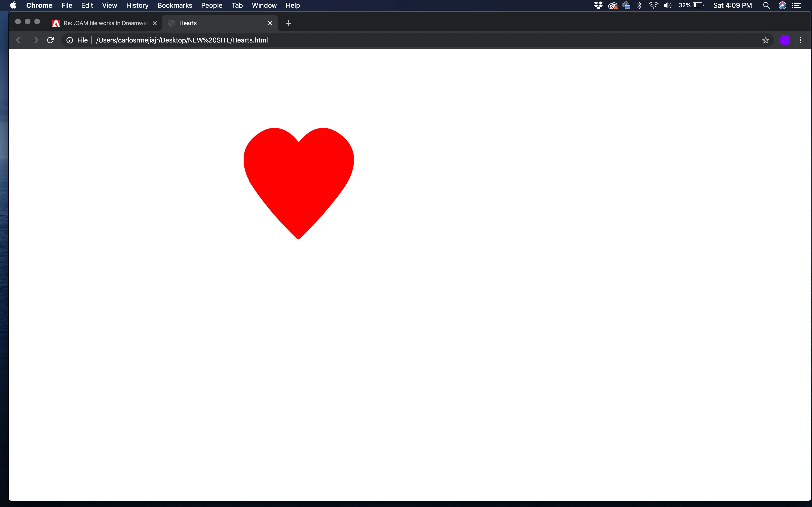The height and width of the screenshot is (507, 812).
Task: Open Siri from the menu bar
Action: 783,5
